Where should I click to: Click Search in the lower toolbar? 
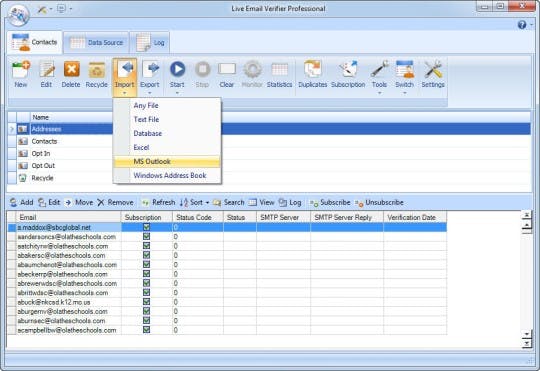(229, 203)
